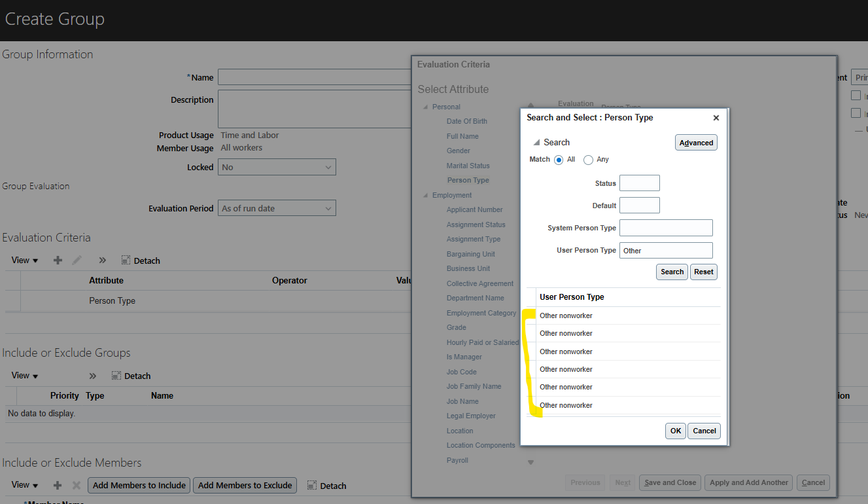Select Full Name attribute

(462, 136)
